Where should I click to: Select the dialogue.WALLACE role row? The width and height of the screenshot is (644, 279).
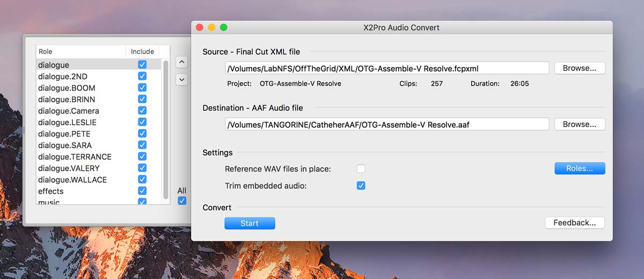[98, 180]
